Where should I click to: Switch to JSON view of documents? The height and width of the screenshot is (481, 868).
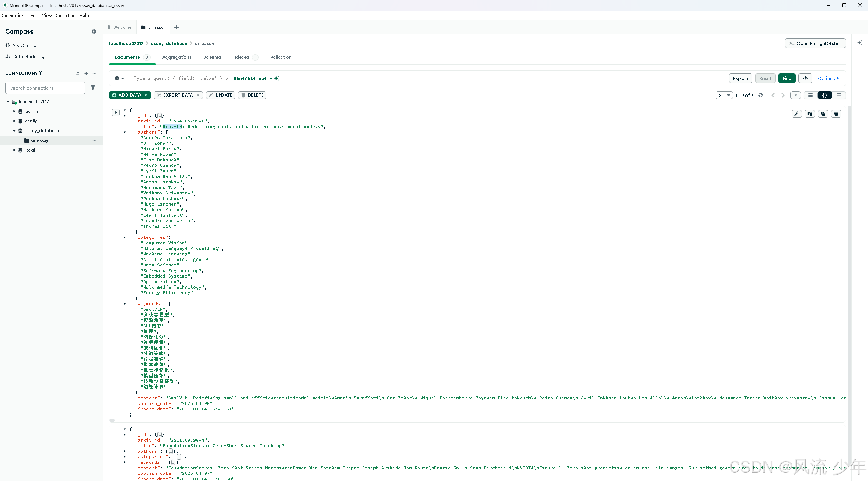pyautogui.click(x=824, y=95)
